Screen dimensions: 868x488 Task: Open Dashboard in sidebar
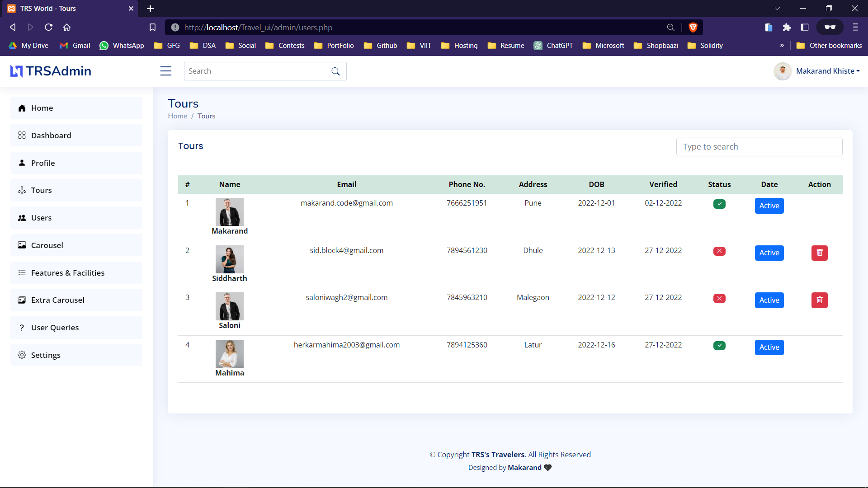[x=76, y=136]
